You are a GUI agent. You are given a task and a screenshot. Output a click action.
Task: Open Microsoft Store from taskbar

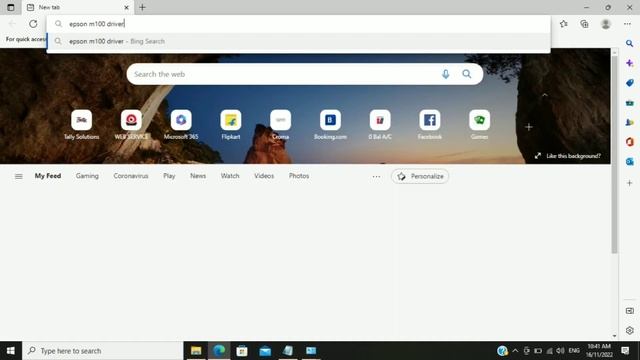tap(242, 351)
